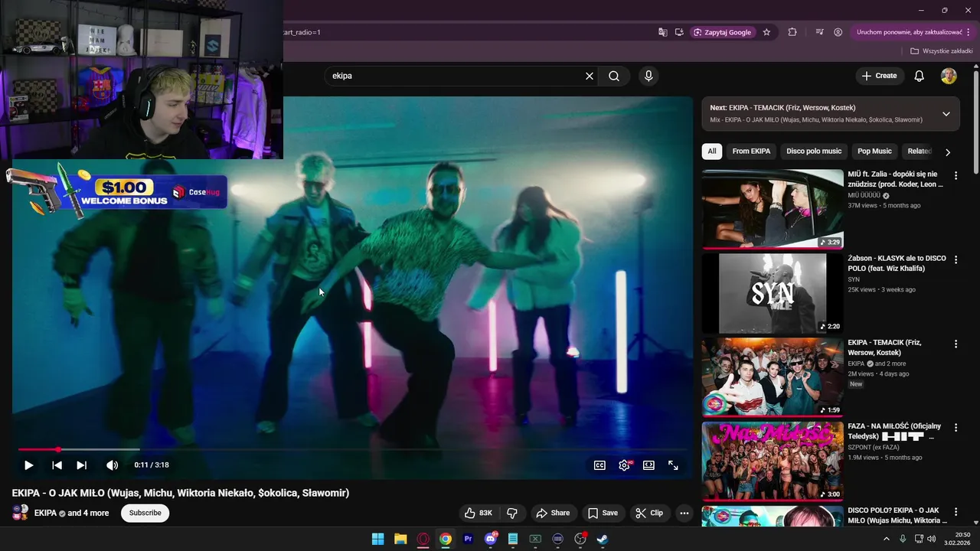Click Zapytaj Google lens button
This screenshot has width=980, height=551.
tap(723, 32)
